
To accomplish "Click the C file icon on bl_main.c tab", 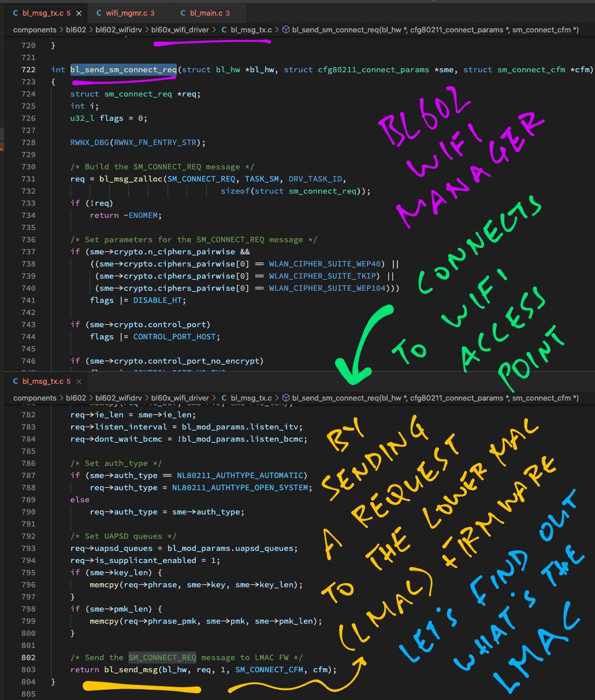I will click(x=183, y=13).
